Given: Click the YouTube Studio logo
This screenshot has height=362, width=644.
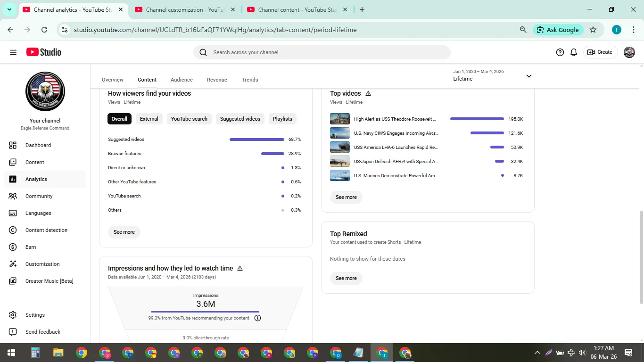Looking at the screenshot, I should tap(44, 52).
